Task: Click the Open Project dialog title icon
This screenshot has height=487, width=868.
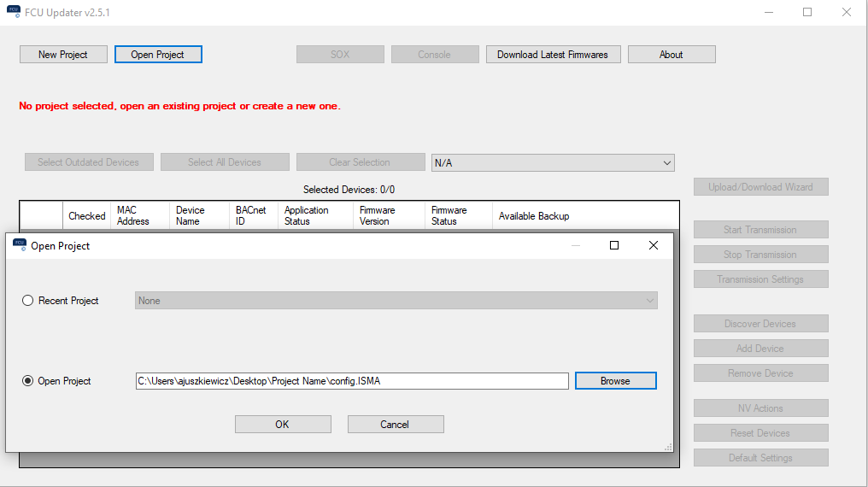Action: pos(19,245)
